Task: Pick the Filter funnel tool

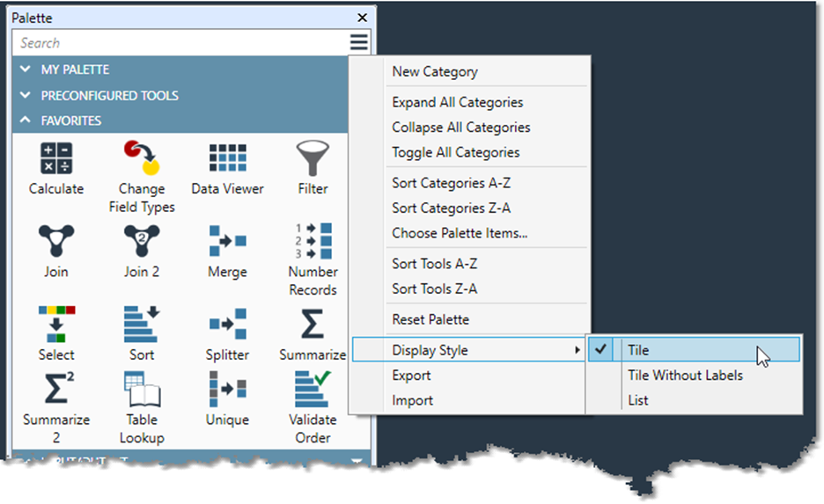Action: pos(313,159)
